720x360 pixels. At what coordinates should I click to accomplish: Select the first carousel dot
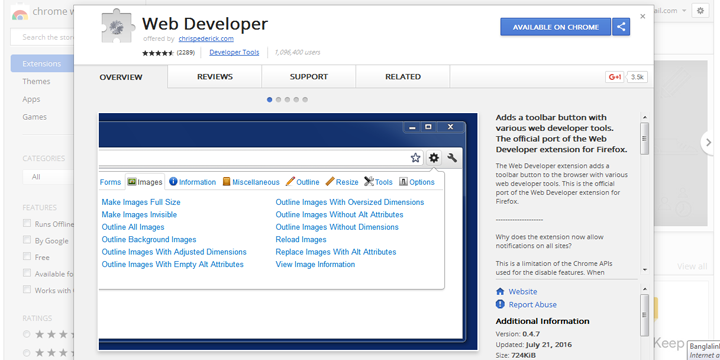click(x=270, y=100)
